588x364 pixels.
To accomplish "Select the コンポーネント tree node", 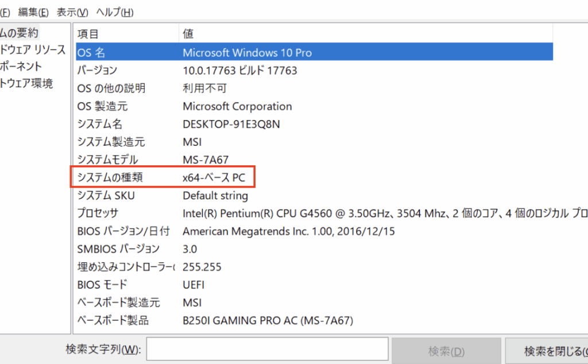I will coord(21,67).
